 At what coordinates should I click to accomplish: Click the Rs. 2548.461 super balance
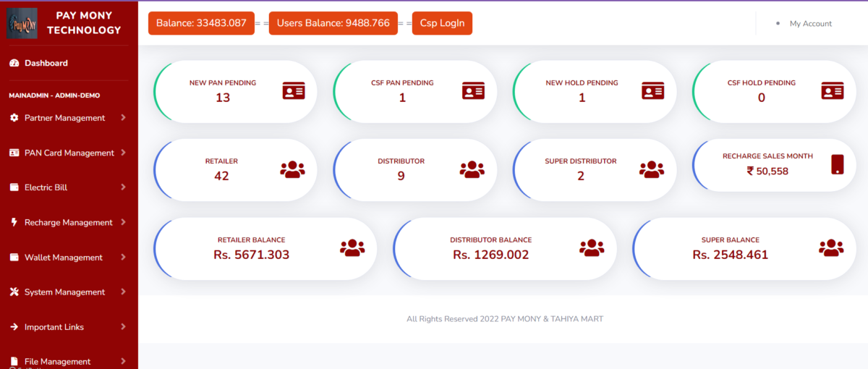[x=731, y=255]
